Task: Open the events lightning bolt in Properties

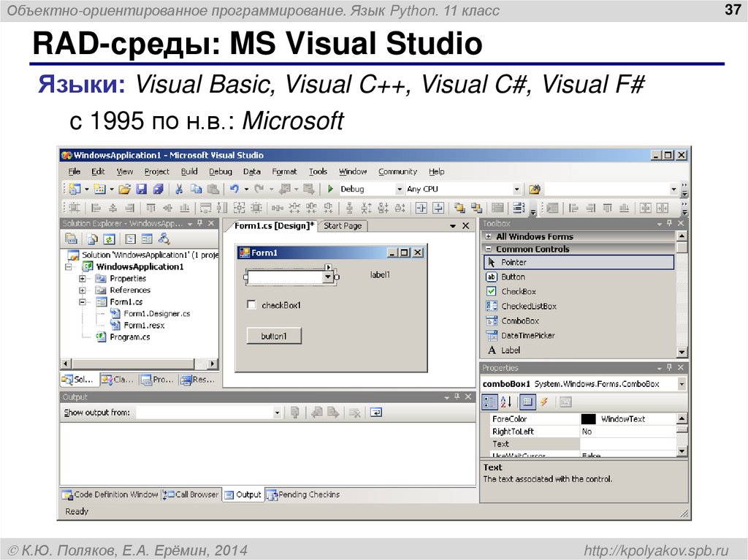Action: pyautogui.click(x=544, y=402)
